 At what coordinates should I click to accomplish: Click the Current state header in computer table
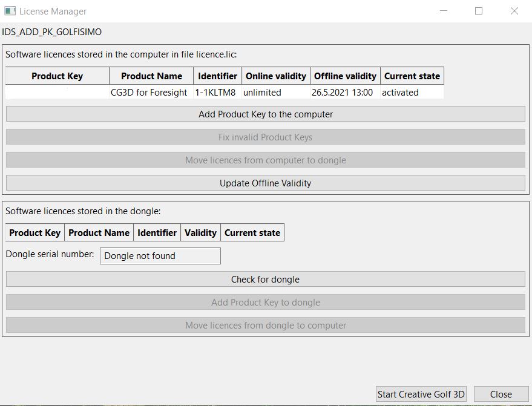pyautogui.click(x=412, y=76)
